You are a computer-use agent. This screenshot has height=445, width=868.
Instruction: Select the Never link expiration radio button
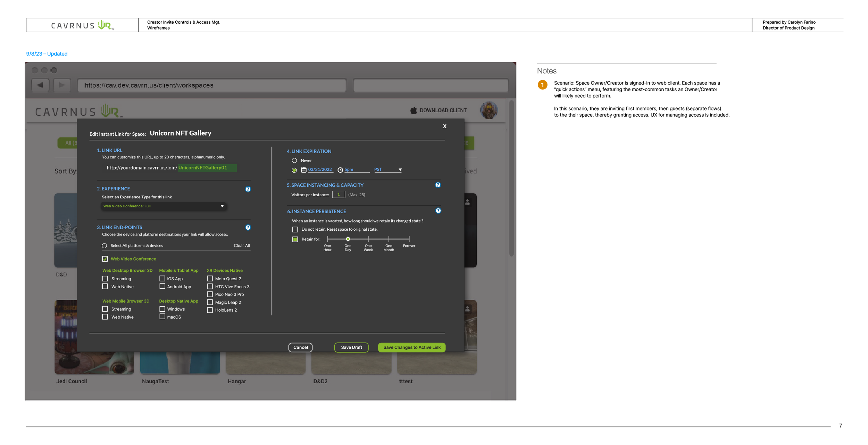294,160
